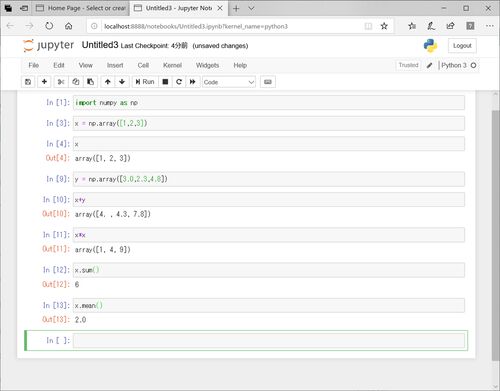Screen dimensions: 500x391
Task: Share this page icon
Action: (x=450, y=26)
